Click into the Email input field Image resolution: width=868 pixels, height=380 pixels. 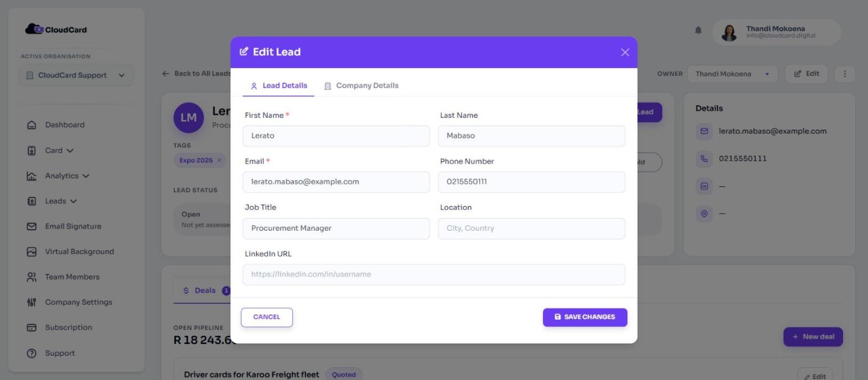[336, 182]
